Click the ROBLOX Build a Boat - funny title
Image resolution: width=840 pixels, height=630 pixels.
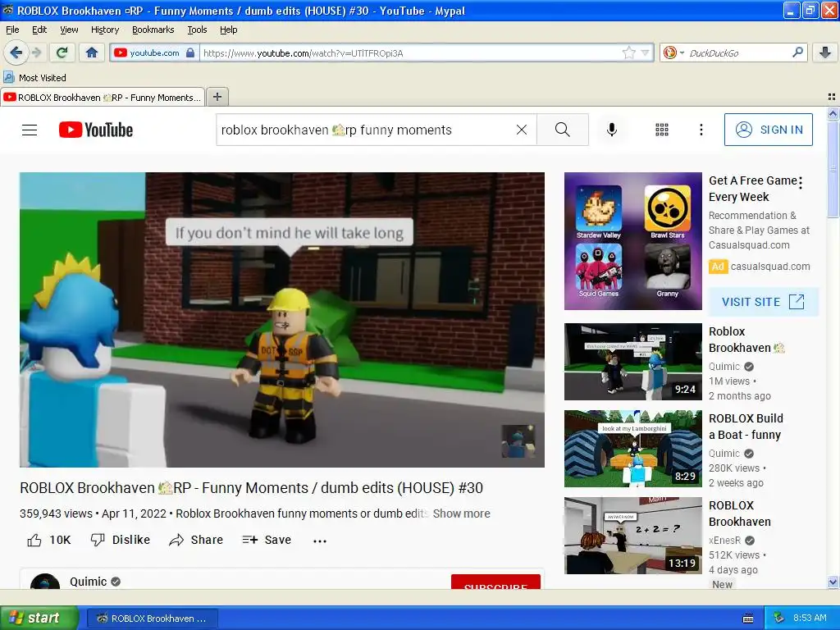click(746, 427)
